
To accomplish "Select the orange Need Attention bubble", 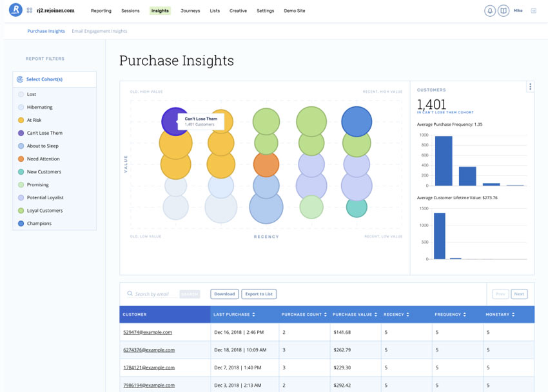I will tap(266, 164).
